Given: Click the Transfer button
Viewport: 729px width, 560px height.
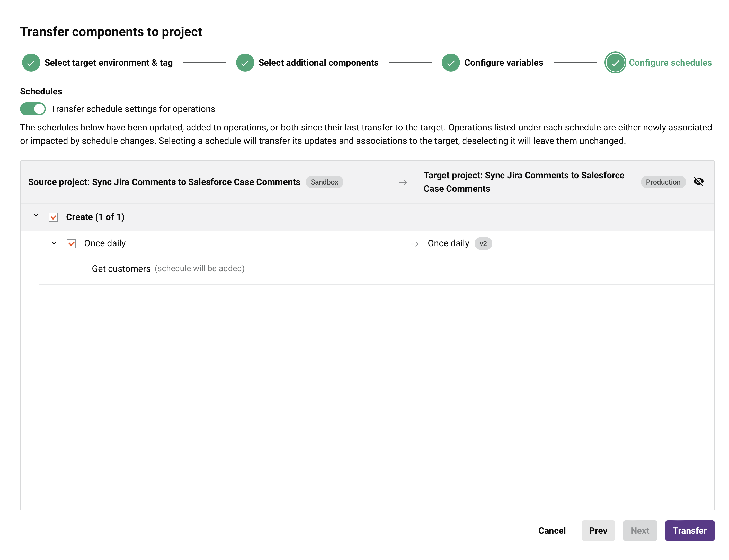Looking at the screenshot, I should click(689, 531).
